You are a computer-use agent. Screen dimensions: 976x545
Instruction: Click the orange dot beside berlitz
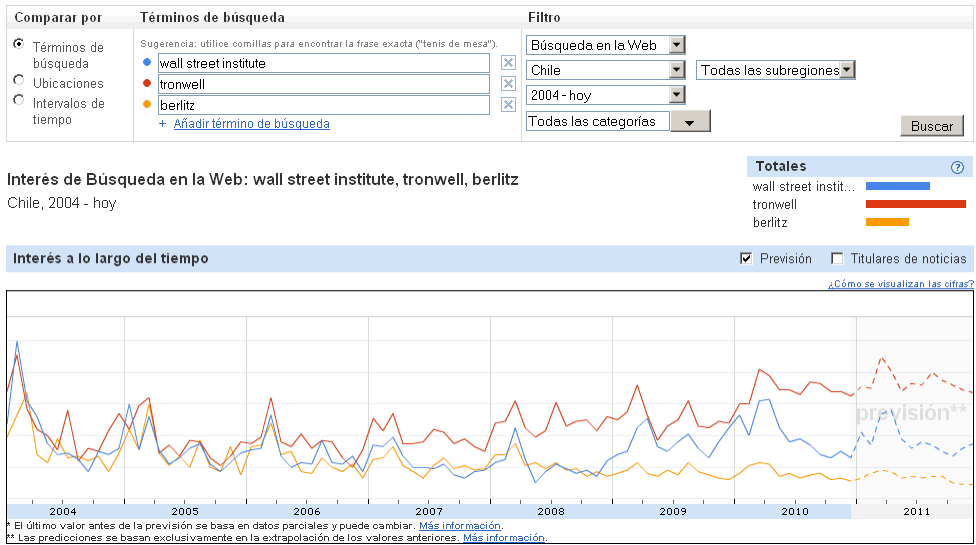click(147, 105)
